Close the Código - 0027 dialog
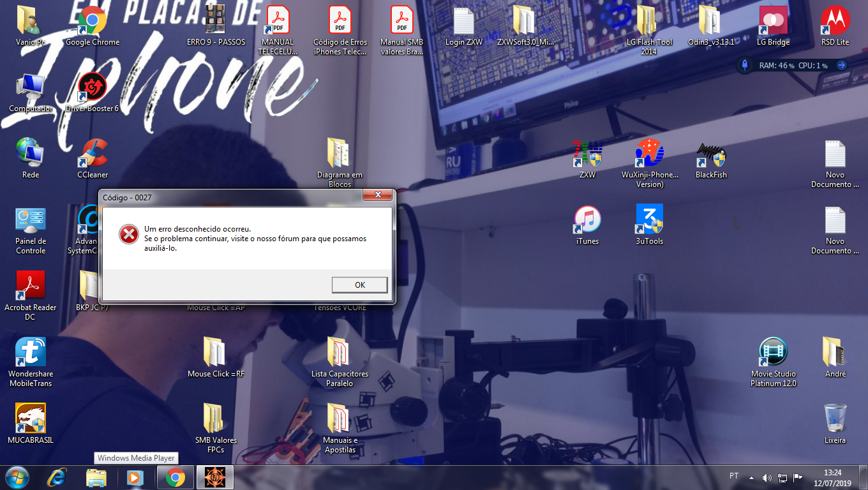 [x=378, y=195]
